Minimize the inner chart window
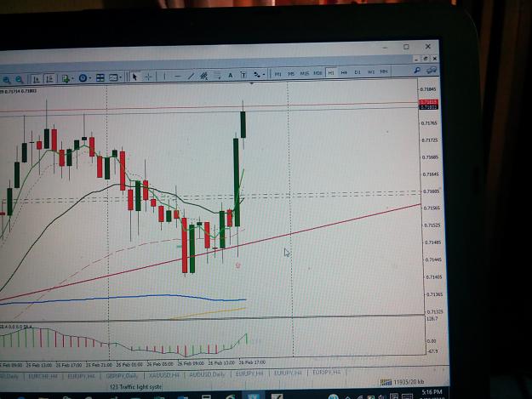 (x=416, y=60)
